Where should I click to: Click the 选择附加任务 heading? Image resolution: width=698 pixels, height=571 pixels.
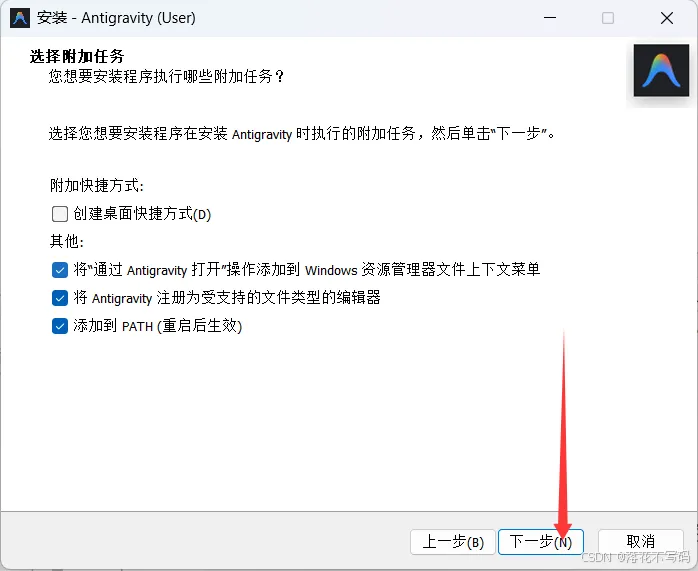[x=77, y=57]
